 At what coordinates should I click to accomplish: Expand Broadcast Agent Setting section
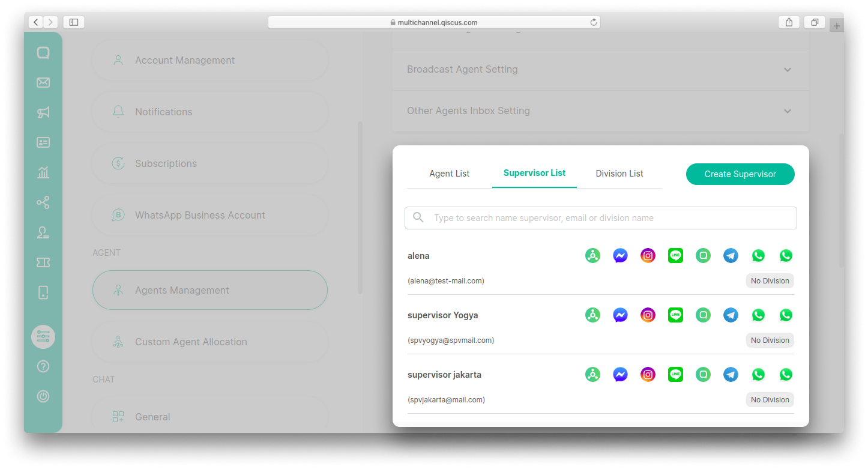(600, 70)
